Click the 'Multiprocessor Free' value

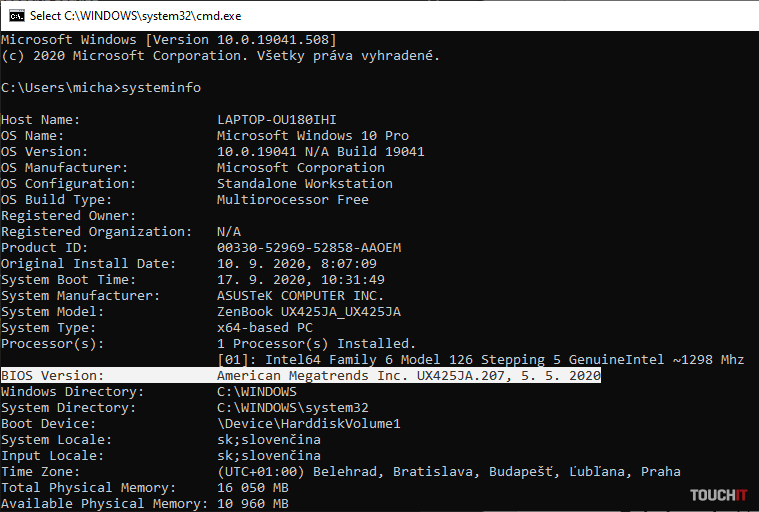pyautogui.click(x=293, y=199)
